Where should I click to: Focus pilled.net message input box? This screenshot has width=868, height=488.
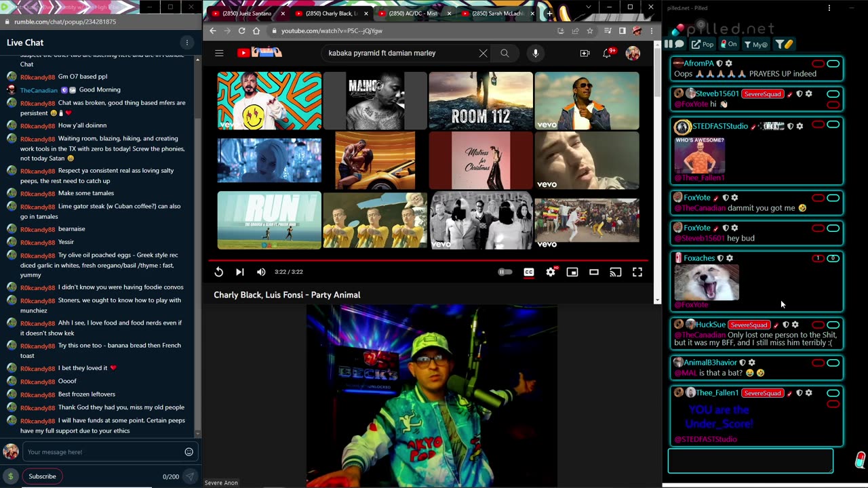pos(751,461)
